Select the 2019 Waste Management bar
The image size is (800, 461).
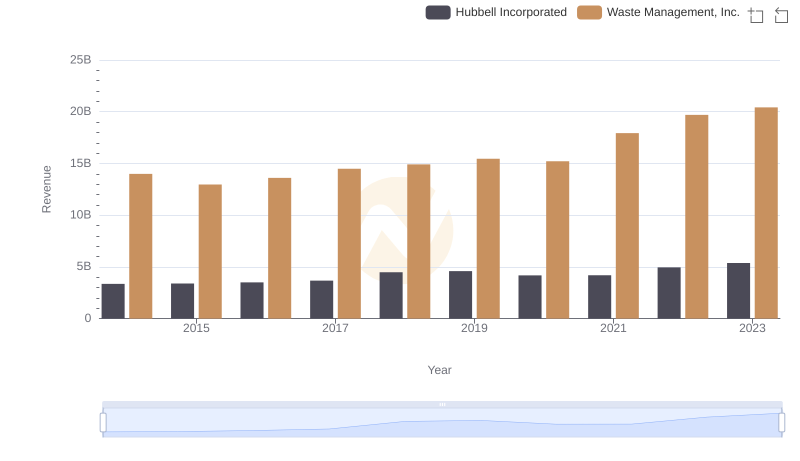click(488, 239)
